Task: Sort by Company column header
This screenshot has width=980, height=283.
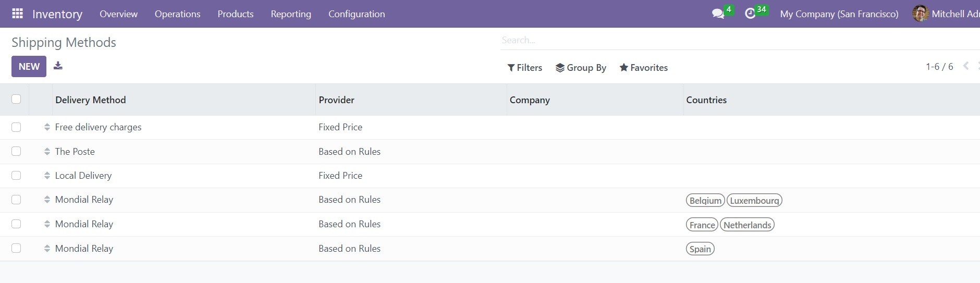Action: click(530, 100)
